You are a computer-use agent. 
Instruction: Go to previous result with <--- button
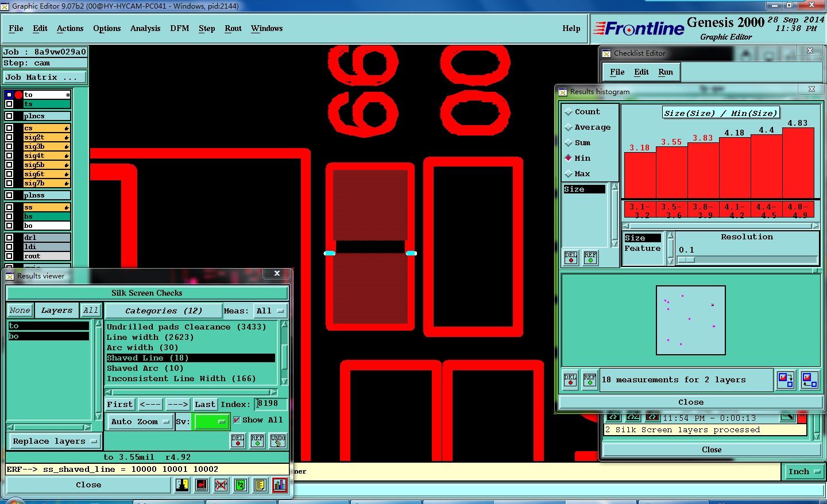[150, 404]
